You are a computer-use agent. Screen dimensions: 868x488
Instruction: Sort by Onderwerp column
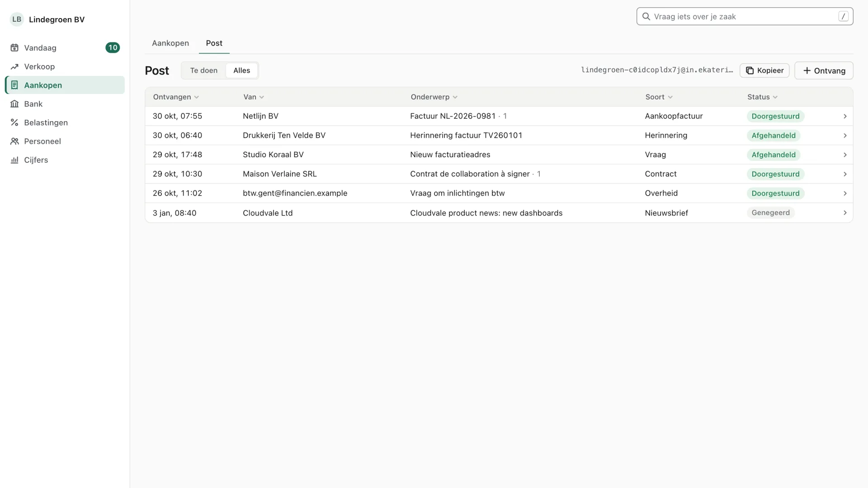[434, 97]
